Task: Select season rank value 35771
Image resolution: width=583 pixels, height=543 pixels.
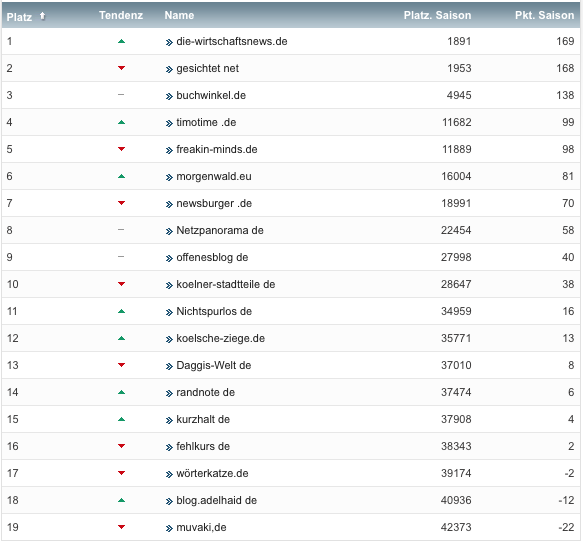Action: click(456, 338)
